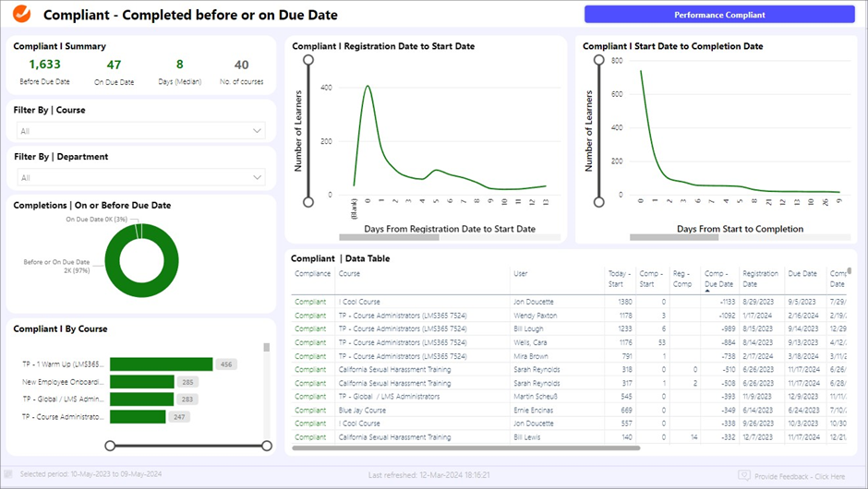Click top zoom handle on Registration chart

pyautogui.click(x=309, y=60)
